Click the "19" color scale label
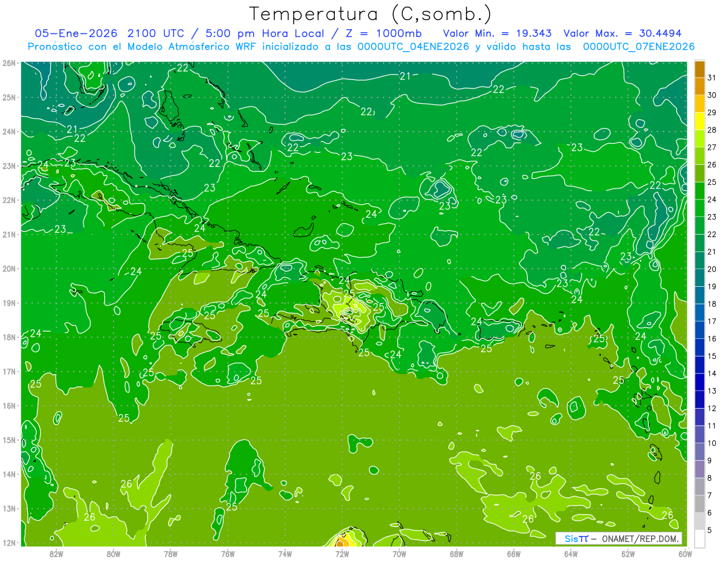This screenshot has width=728, height=562. 712,286
